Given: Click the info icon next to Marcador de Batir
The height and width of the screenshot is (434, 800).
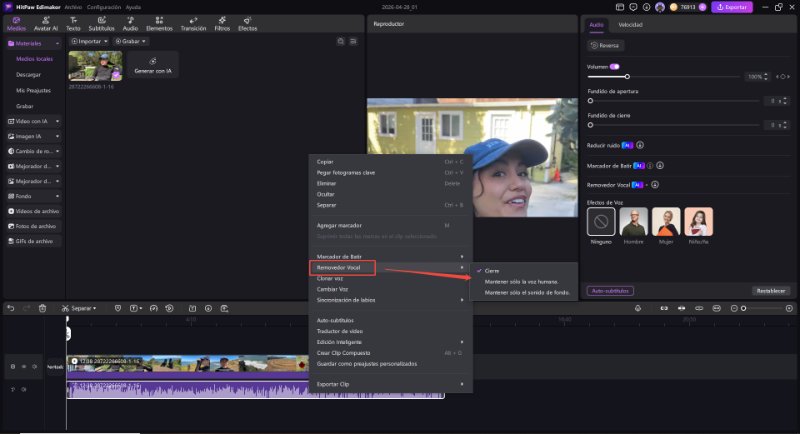Looking at the screenshot, I should coord(650,166).
